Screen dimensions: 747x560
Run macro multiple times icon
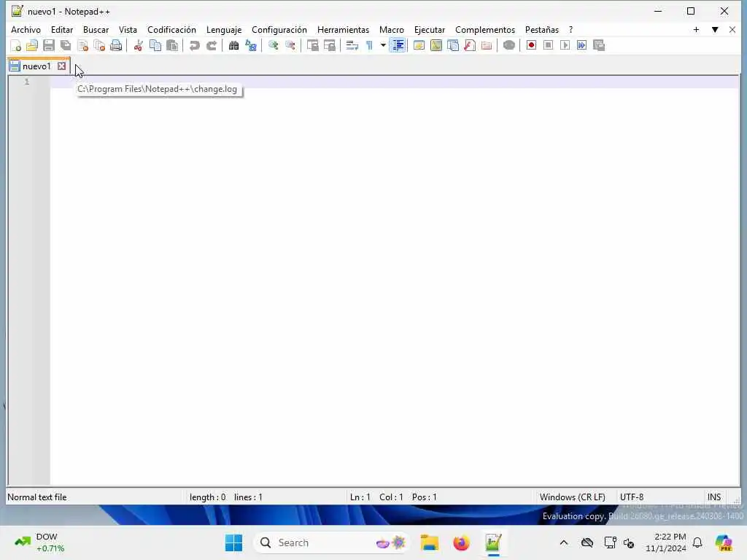581,46
